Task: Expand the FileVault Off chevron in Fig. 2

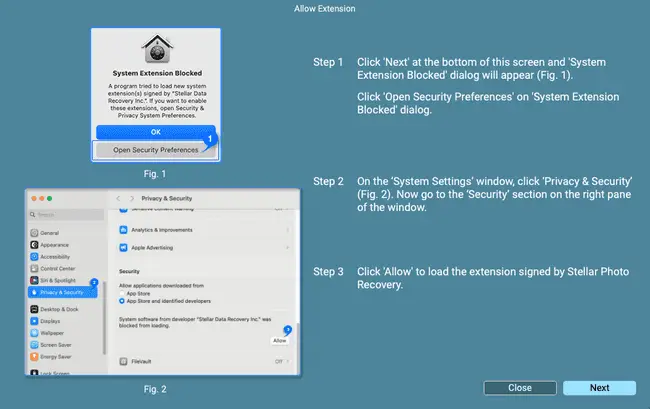Action: pos(287,361)
